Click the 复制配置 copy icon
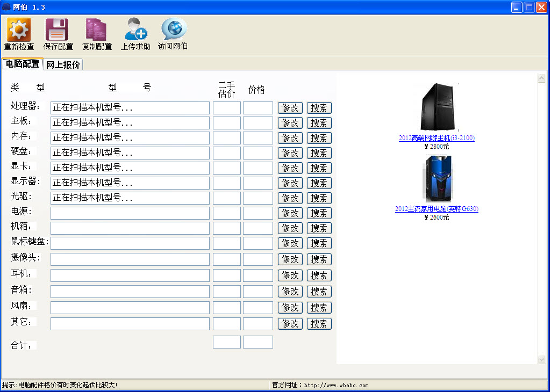551x392 pixels. point(96,30)
